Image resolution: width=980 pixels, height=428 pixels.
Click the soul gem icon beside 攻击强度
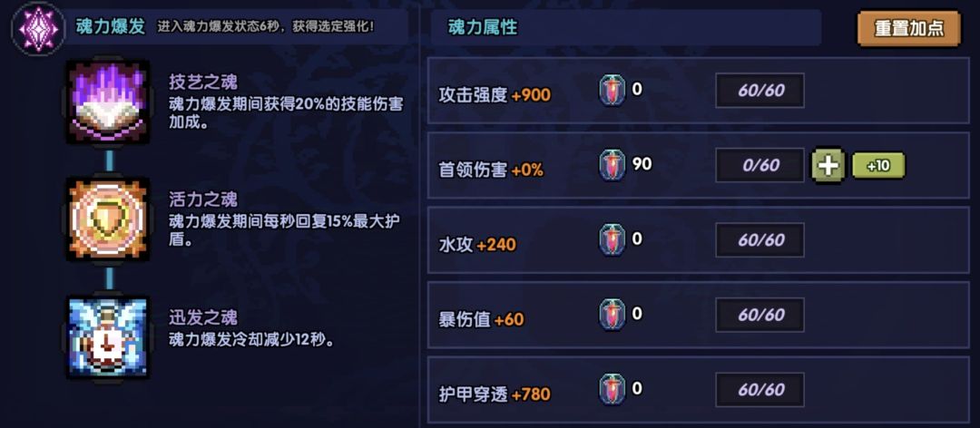612,92
